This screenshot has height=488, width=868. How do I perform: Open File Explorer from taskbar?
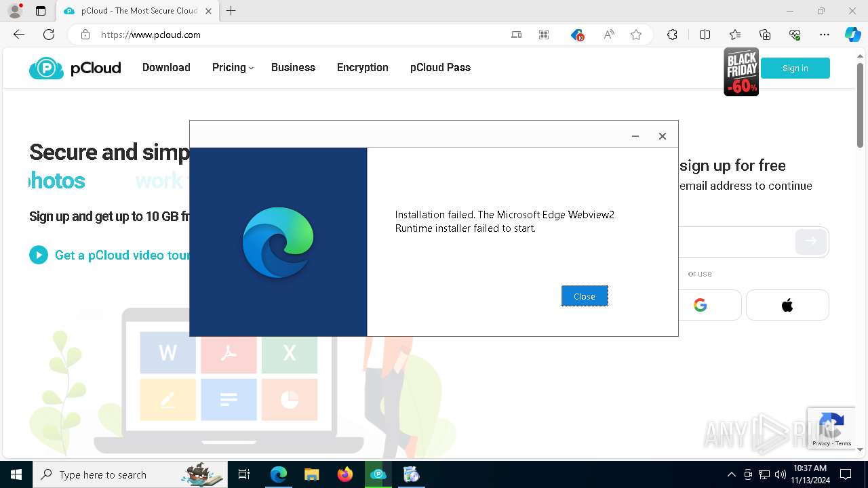312,474
